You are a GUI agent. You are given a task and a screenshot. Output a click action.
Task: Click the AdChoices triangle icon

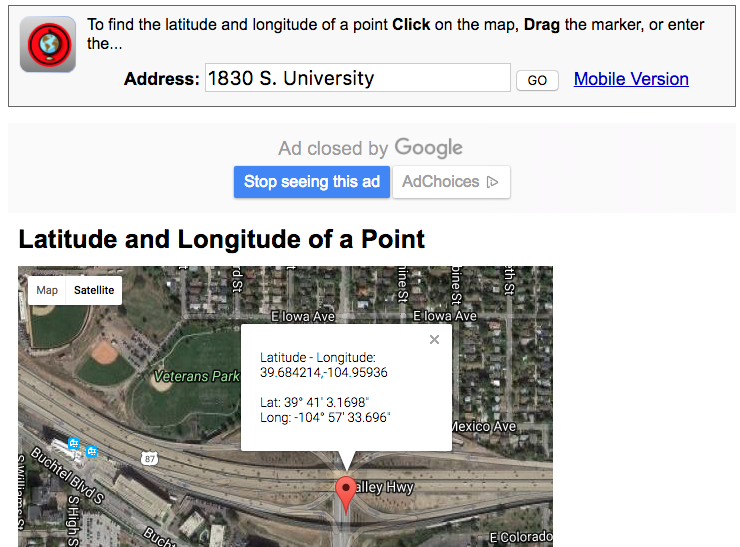[492, 182]
